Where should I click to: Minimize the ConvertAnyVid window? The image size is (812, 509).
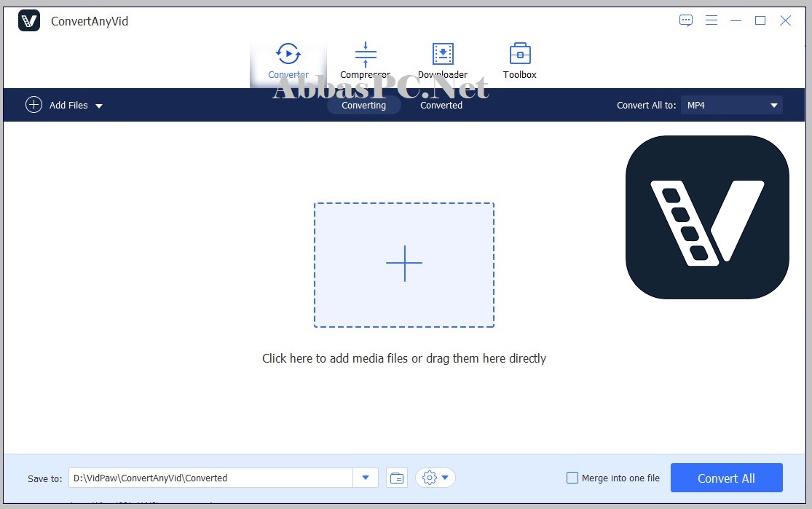click(736, 20)
